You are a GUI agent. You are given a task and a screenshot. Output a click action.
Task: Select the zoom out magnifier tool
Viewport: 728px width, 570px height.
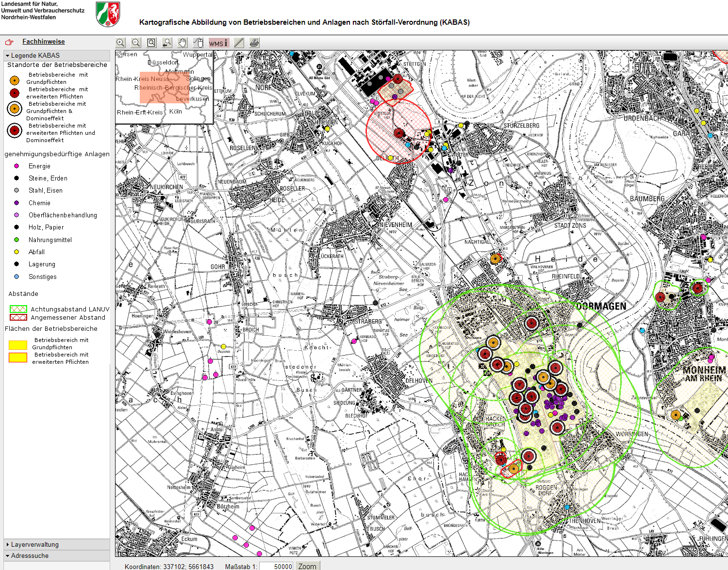pyautogui.click(x=136, y=43)
